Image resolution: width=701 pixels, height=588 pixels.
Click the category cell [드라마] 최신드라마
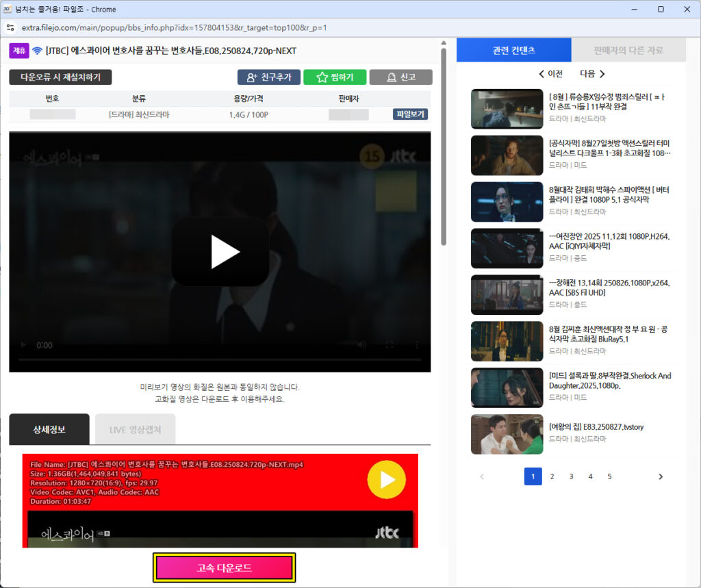(139, 115)
